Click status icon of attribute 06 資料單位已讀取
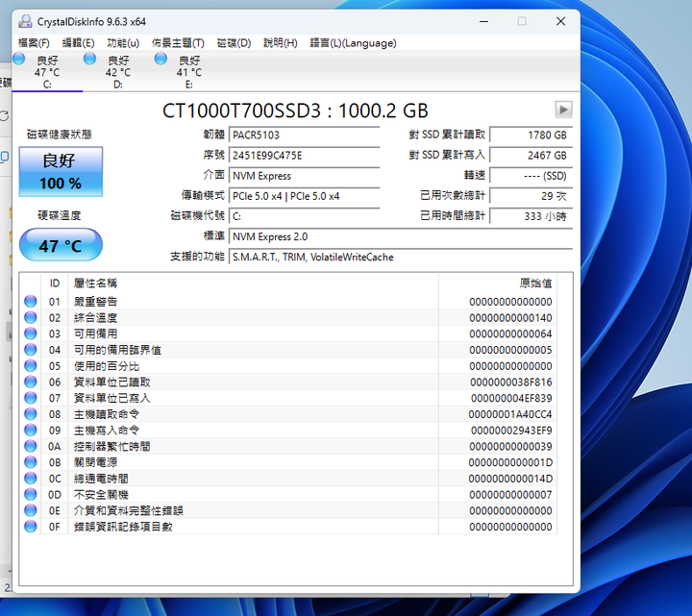This screenshot has width=692, height=616. pos(31,382)
